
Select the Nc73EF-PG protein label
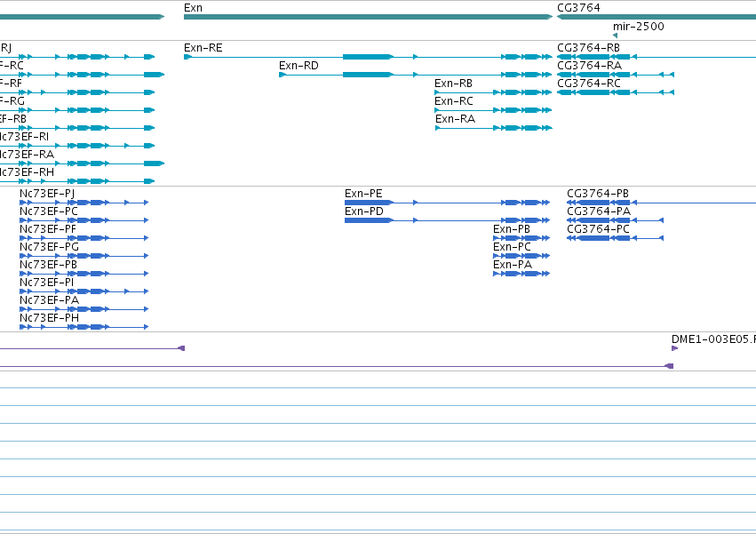pyautogui.click(x=49, y=247)
